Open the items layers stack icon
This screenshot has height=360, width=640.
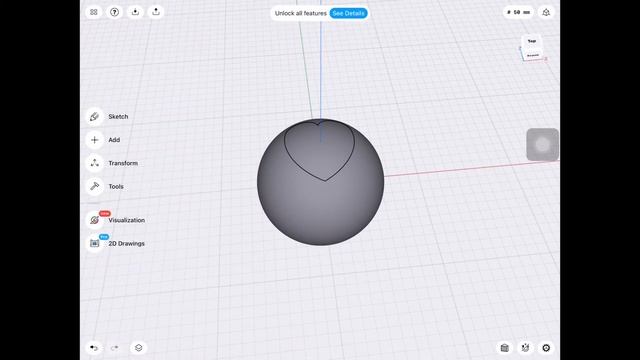pos(138,348)
